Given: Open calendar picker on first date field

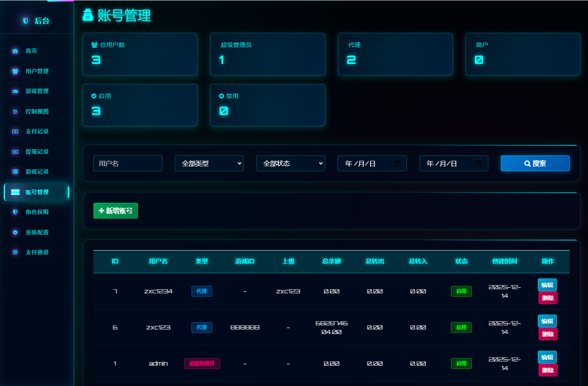Looking at the screenshot, I should [x=397, y=163].
